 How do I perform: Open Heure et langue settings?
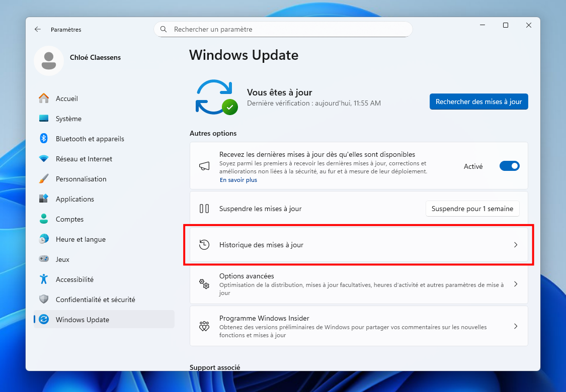pos(80,239)
